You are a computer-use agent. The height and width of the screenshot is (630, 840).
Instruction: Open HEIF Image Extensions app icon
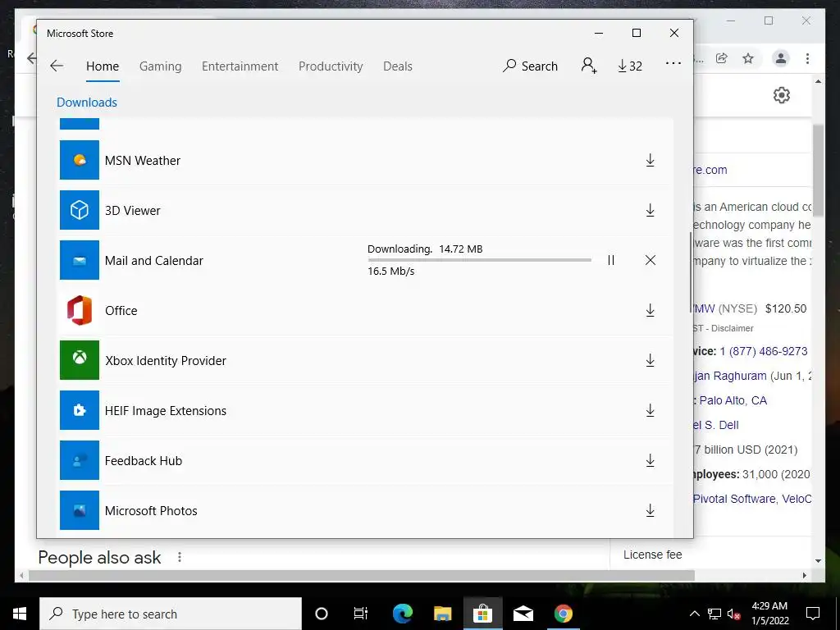click(x=80, y=410)
